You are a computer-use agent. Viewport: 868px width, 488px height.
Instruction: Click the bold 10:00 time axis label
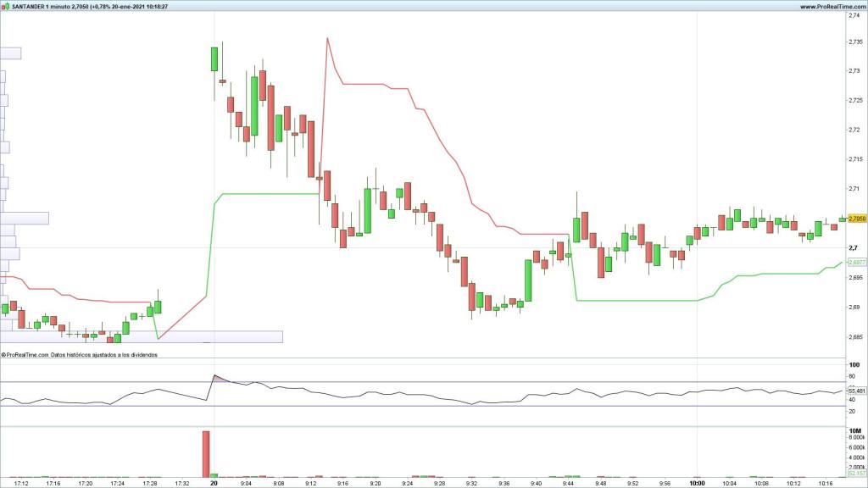(x=697, y=484)
